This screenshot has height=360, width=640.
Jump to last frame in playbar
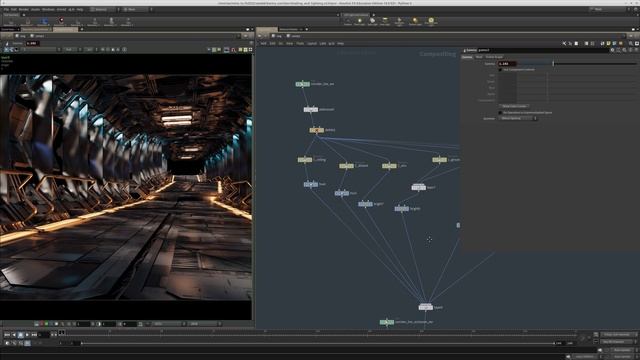[x=34, y=335]
